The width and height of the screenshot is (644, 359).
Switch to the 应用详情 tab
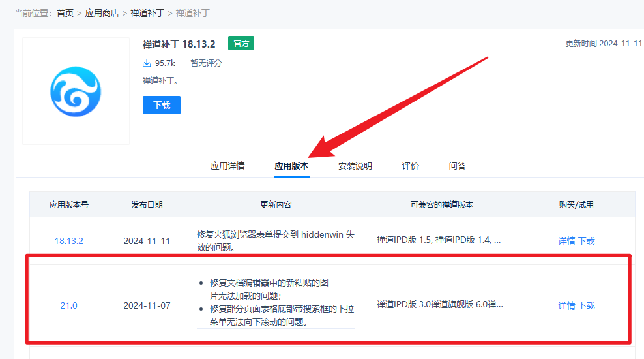(227, 166)
